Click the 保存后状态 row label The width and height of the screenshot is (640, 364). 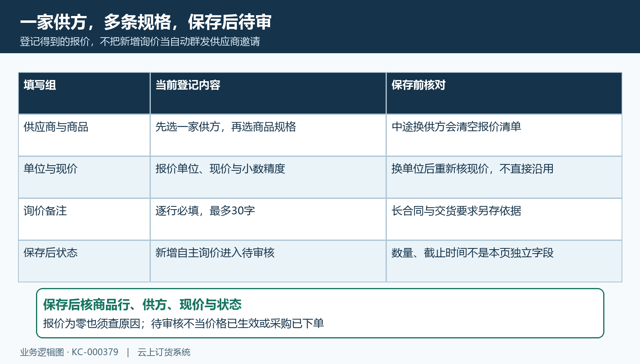pos(84,261)
